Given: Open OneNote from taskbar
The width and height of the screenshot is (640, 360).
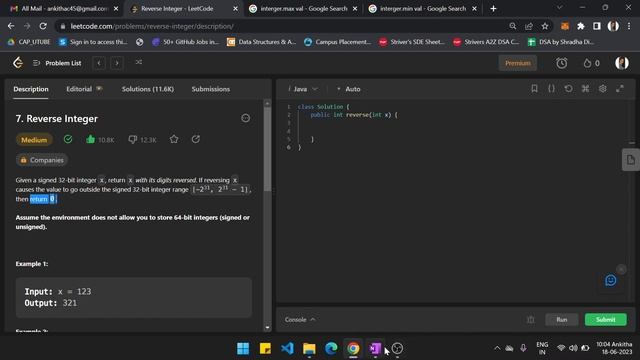Looking at the screenshot, I should pos(375,348).
